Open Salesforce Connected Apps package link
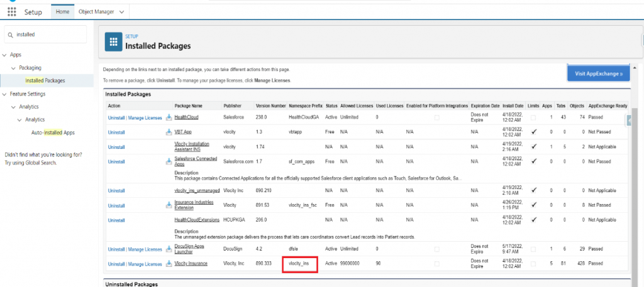This screenshot has height=287, width=644. pos(196,161)
